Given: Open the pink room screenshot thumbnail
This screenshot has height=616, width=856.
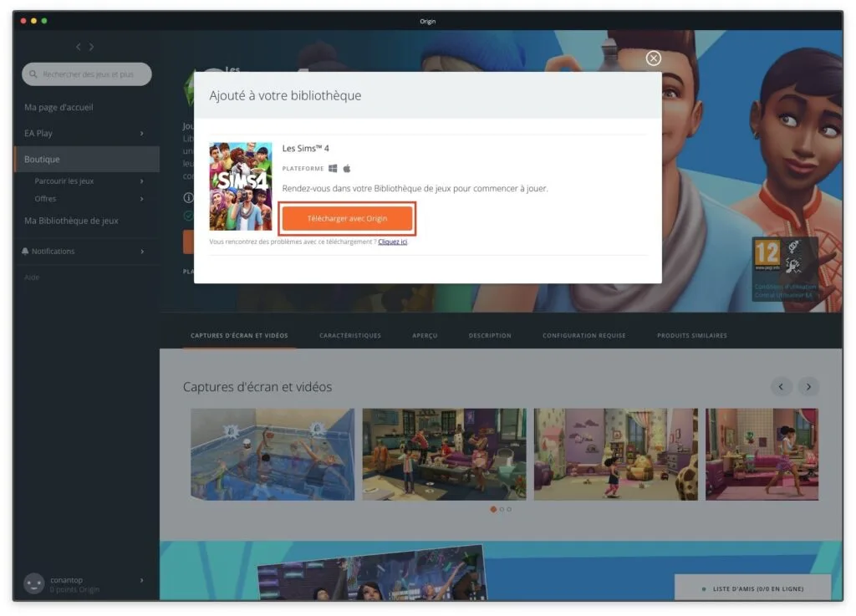Looking at the screenshot, I should point(762,454).
